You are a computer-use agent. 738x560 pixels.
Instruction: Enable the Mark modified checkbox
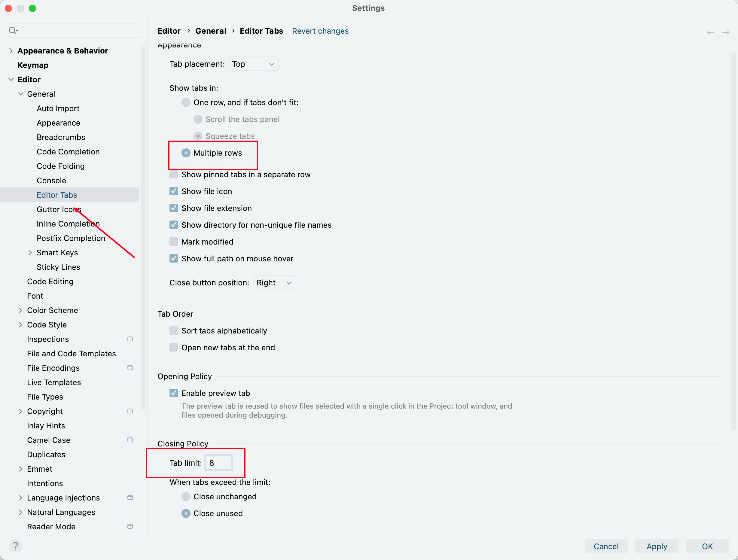[173, 242]
